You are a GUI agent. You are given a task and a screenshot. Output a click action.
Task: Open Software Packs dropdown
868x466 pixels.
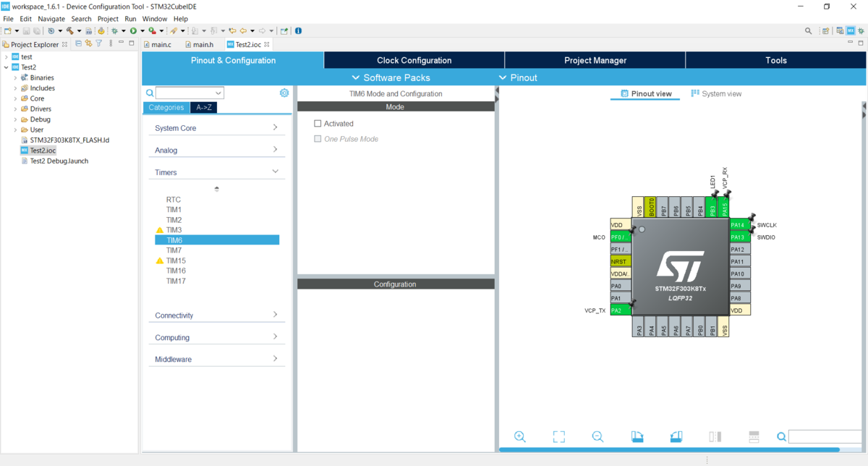tap(391, 77)
